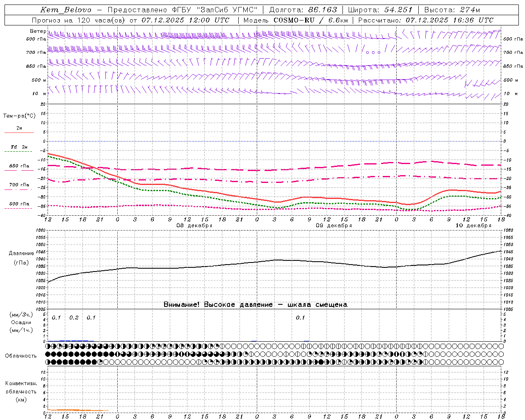Click the "(км)" unit under convective cloudiness
The height and width of the screenshot is (420, 525).
[x=21, y=399]
